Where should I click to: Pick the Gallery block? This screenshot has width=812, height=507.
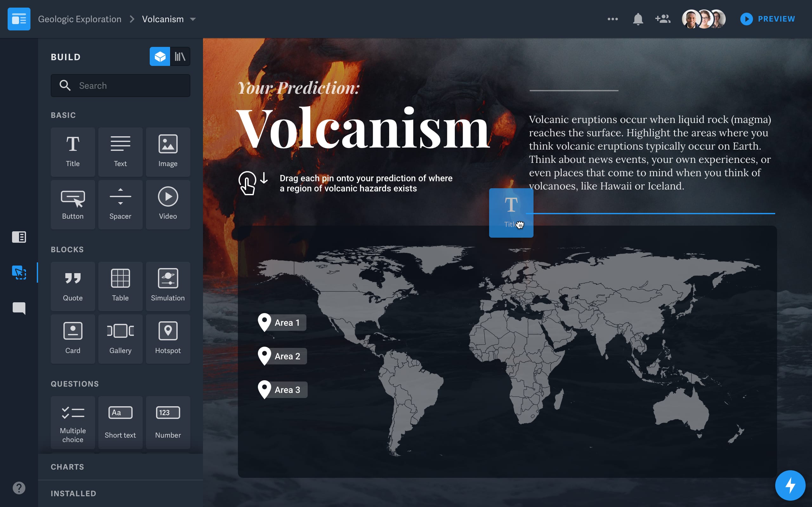[x=120, y=339]
